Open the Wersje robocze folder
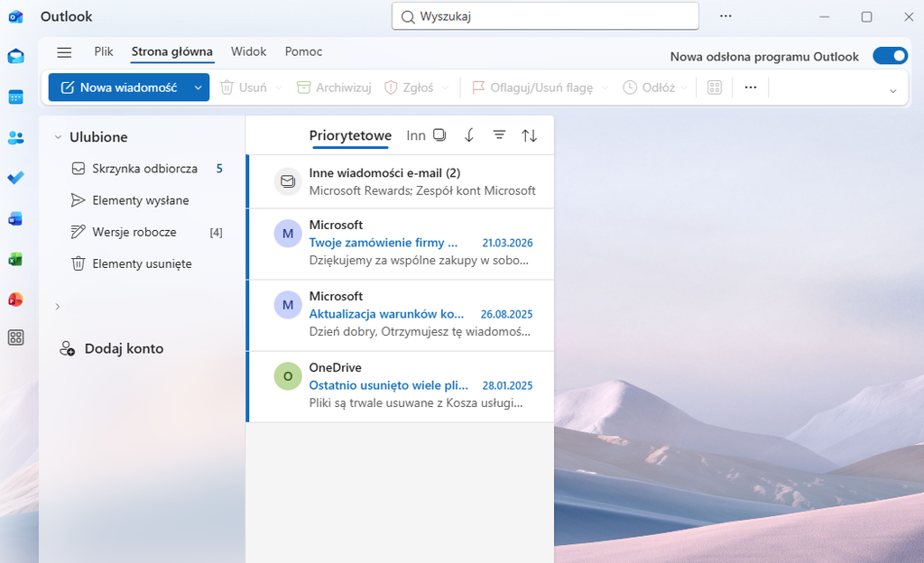The width and height of the screenshot is (924, 563). [146, 233]
